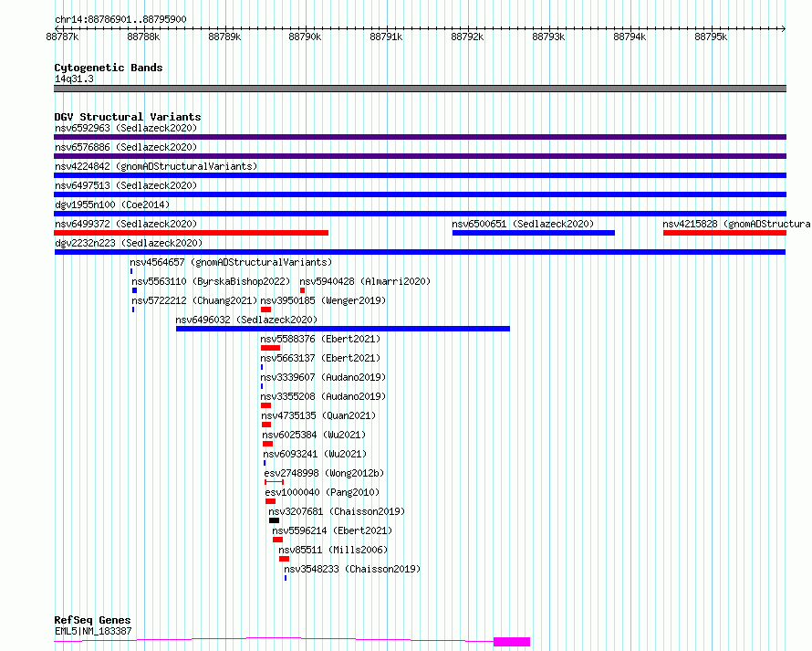The height and width of the screenshot is (651, 812).
Task: Click the 14q31.3 cytogenetic band bar
Action: (x=420, y=89)
